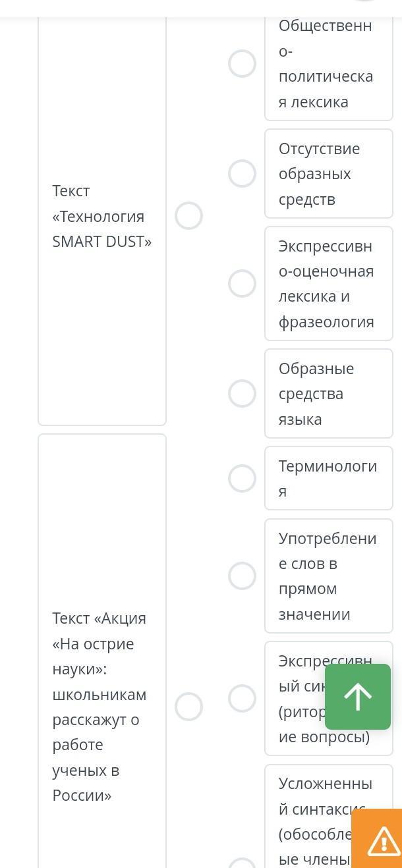Click the Употребление слов в прямом значении box
The width and height of the screenshot is (402, 868).
(x=328, y=576)
